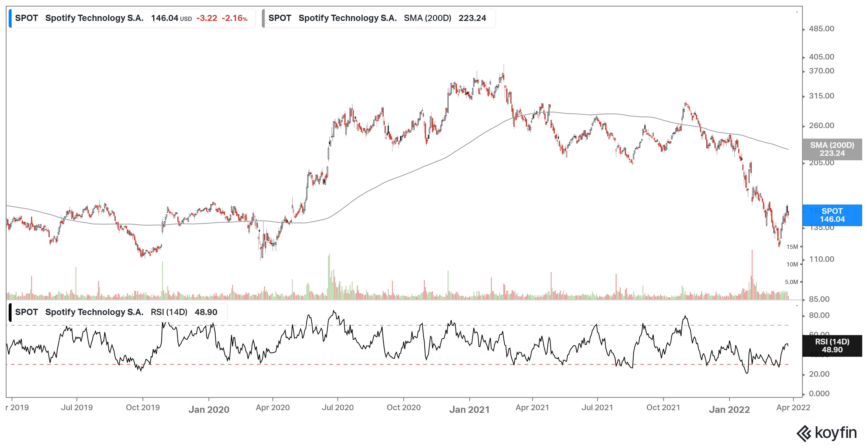This screenshot has width=868, height=448.
Task: Click the Oct 2019 time axis label
Action: [142, 408]
